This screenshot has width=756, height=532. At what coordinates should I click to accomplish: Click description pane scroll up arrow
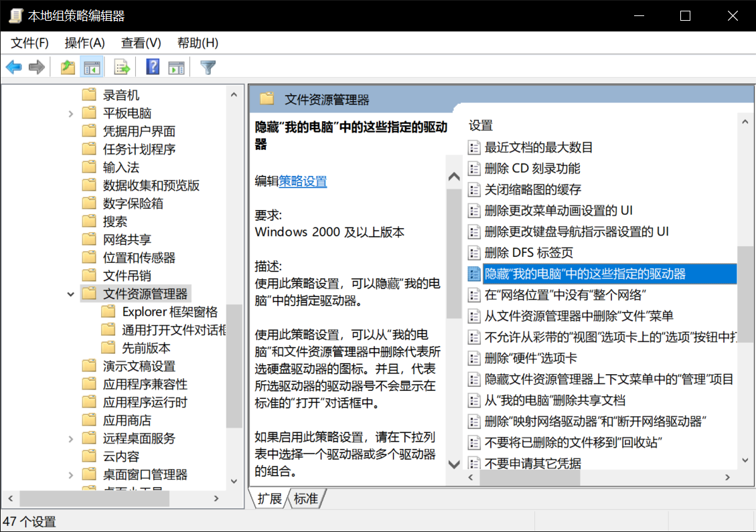coord(454,177)
